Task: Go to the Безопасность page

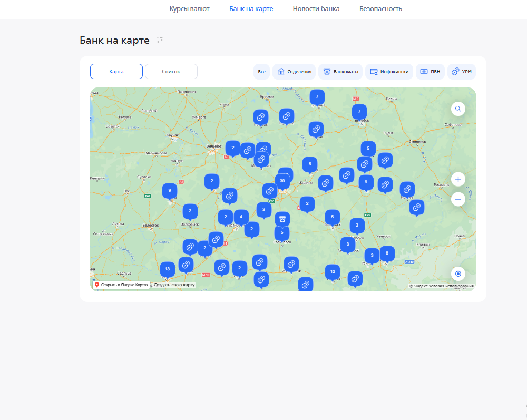Action: (x=381, y=8)
